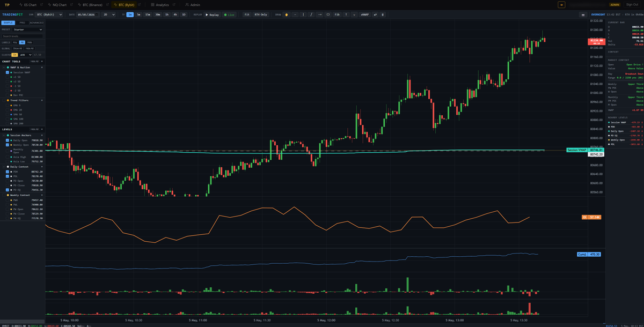Click Sign Out link
Screen dimensions: 644x327
632,4
